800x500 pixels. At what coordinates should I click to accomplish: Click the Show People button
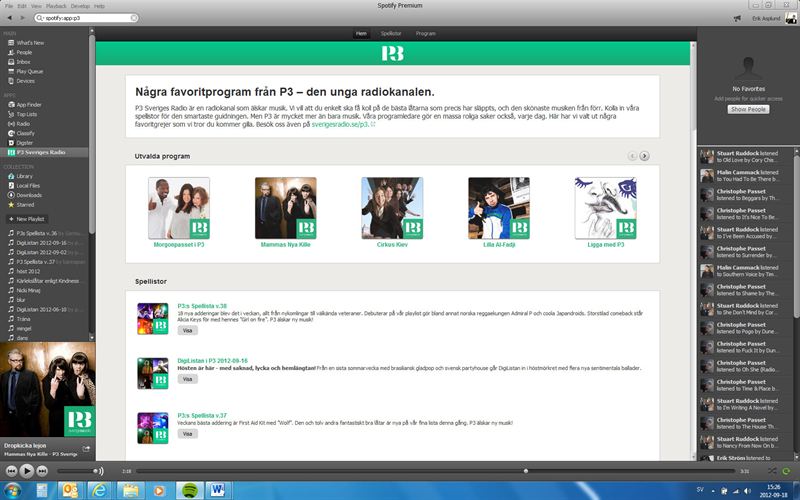point(747,109)
